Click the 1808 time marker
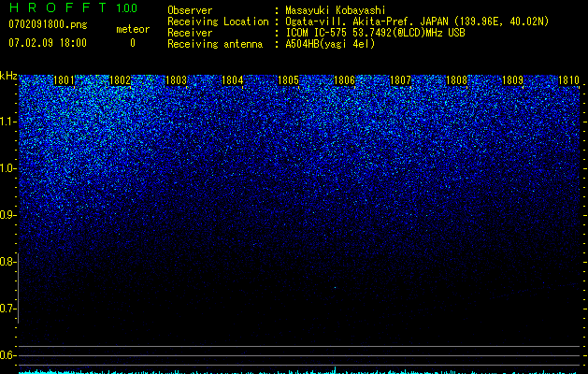Image resolution: width=588 pixels, height=374 pixels. tap(457, 80)
